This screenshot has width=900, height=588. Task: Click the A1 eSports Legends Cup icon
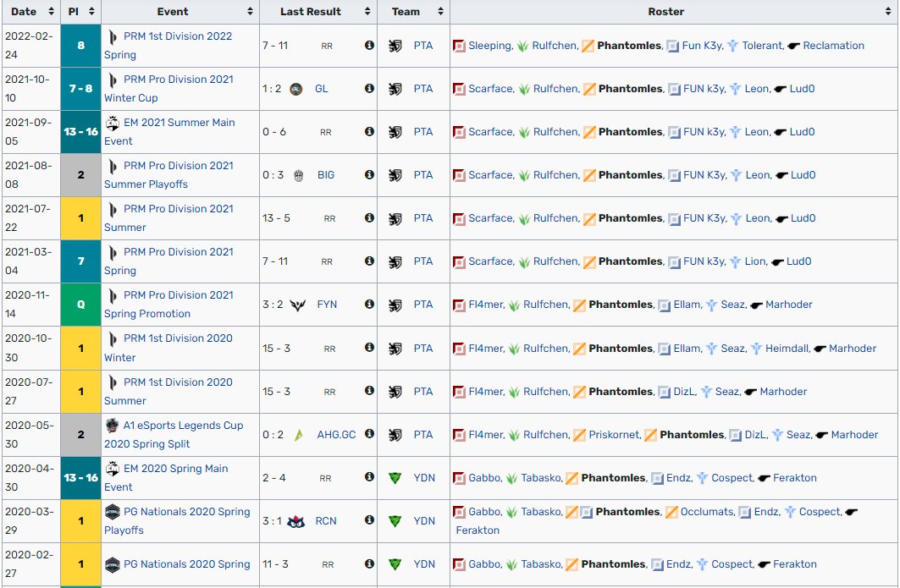point(110,426)
